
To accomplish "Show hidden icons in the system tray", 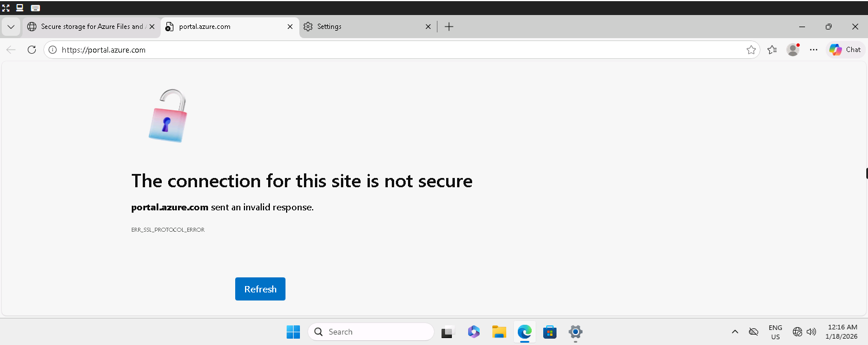I will 735,332.
